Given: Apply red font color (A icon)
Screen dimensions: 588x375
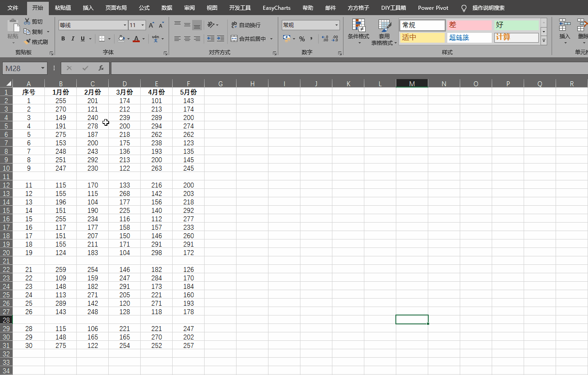Looking at the screenshot, I should click(137, 39).
